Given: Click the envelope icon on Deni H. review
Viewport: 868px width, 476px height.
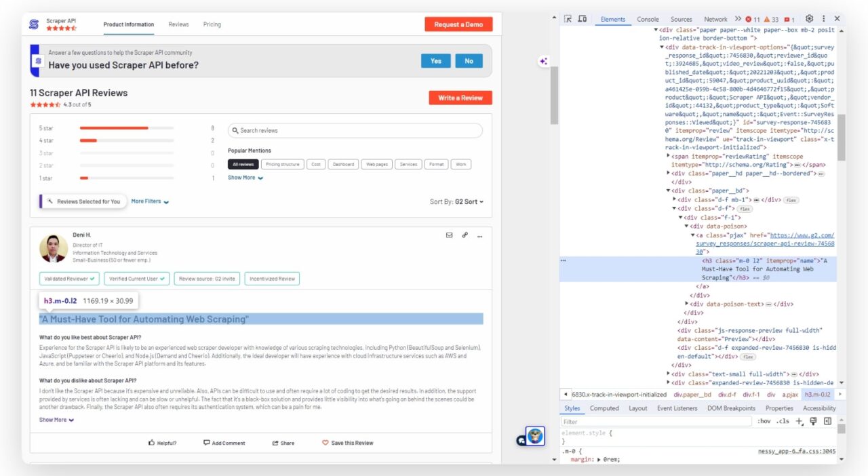Looking at the screenshot, I should [449, 235].
